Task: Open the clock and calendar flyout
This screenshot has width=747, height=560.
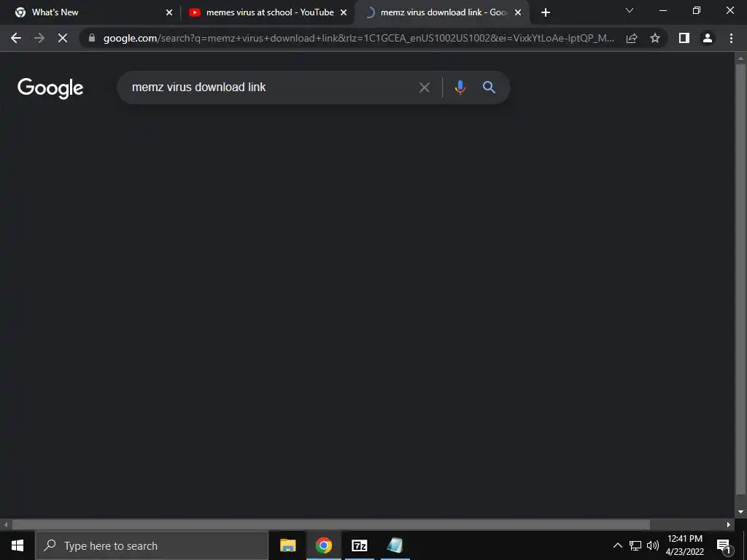Action: pos(684,545)
